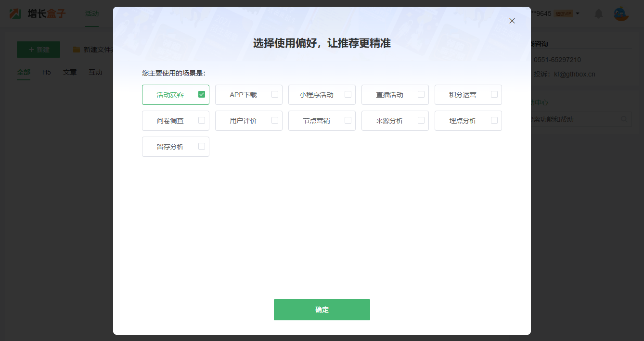
Task: Enable the 小程序活动 option
Action: pyautogui.click(x=348, y=95)
